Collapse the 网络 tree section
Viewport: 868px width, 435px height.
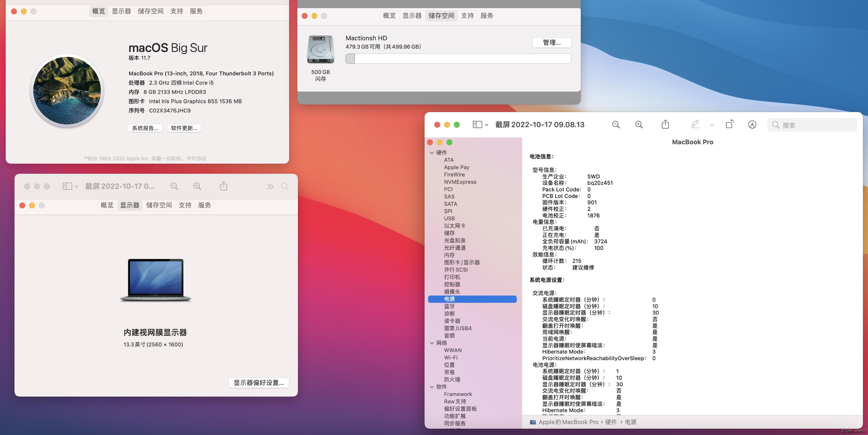pyautogui.click(x=432, y=343)
